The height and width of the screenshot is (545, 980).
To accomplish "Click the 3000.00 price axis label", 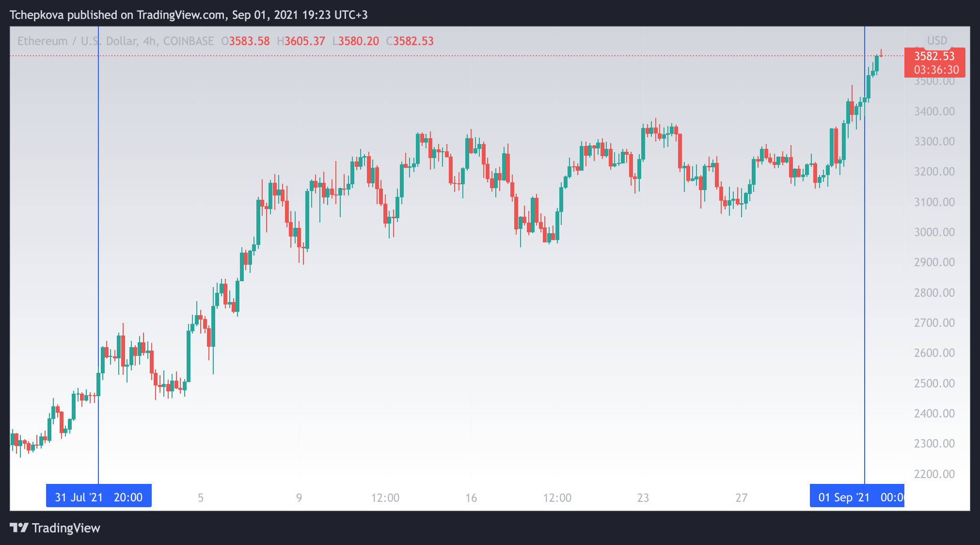I will click(x=934, y=232).
